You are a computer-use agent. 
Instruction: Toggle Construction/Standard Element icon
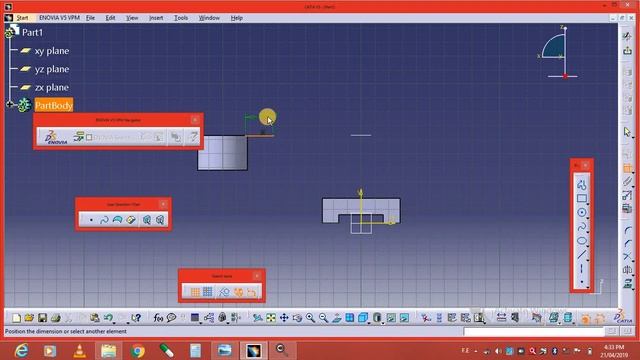(224, 292)
